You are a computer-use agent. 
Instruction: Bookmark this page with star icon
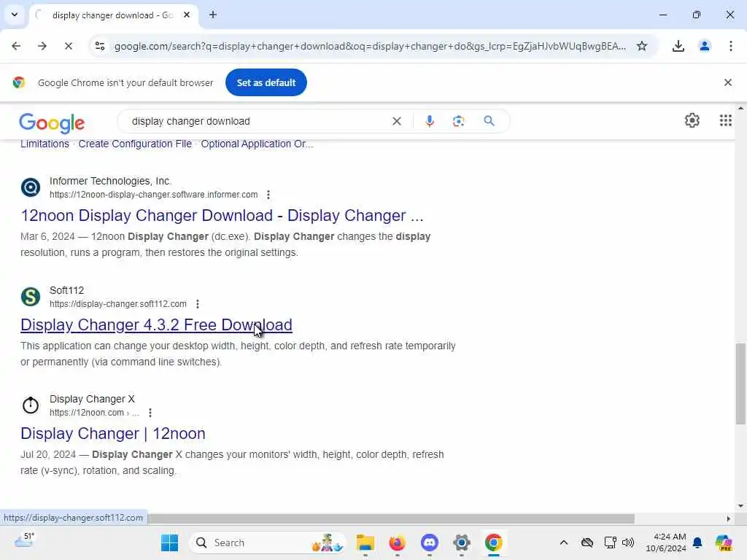(x=642, y=46)
